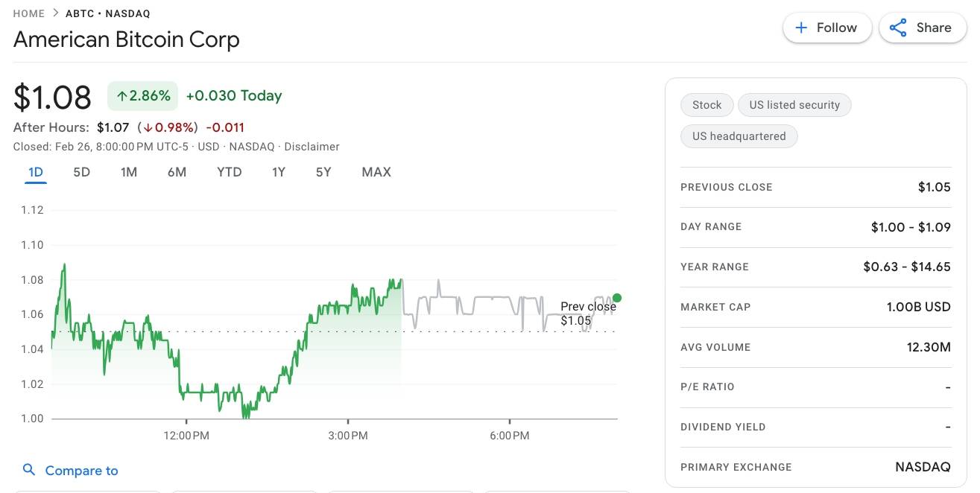Screen dimensions: 980x493
Task: Select the Stock label chip
Action: (x=706, y=104)
